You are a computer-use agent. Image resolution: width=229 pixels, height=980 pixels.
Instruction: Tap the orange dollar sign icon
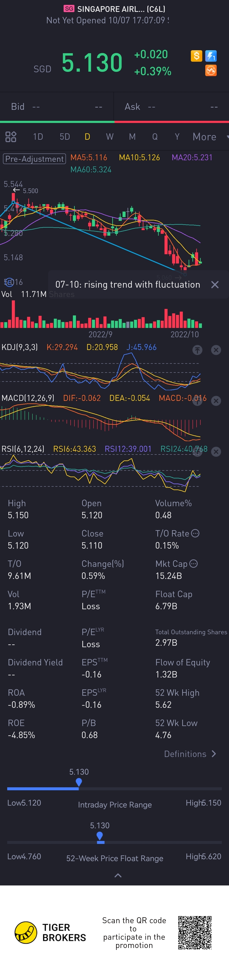click(196, 56)
